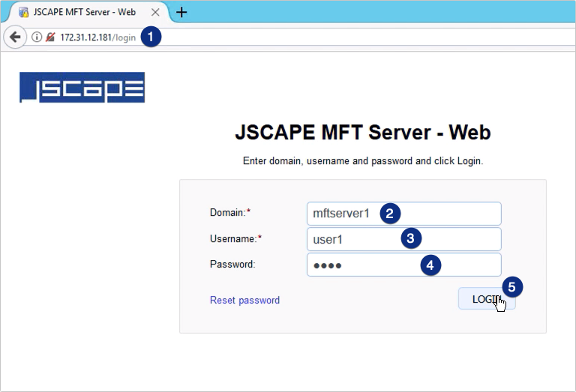Open the site information icon
Image resolution: width=576 pixels, height=392 pixels.
[36, 37]
